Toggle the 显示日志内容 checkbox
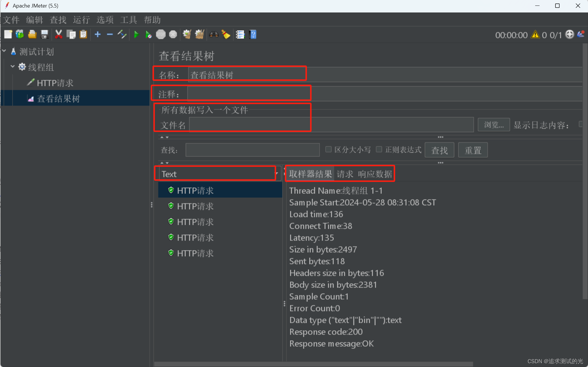This screenshot has height=367, width=588. (x=581, y=124)
